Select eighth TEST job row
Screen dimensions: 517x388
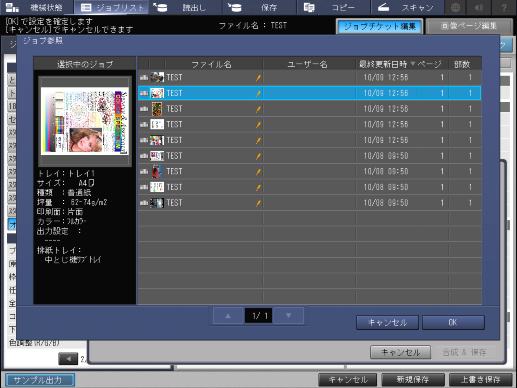(309, 187)
